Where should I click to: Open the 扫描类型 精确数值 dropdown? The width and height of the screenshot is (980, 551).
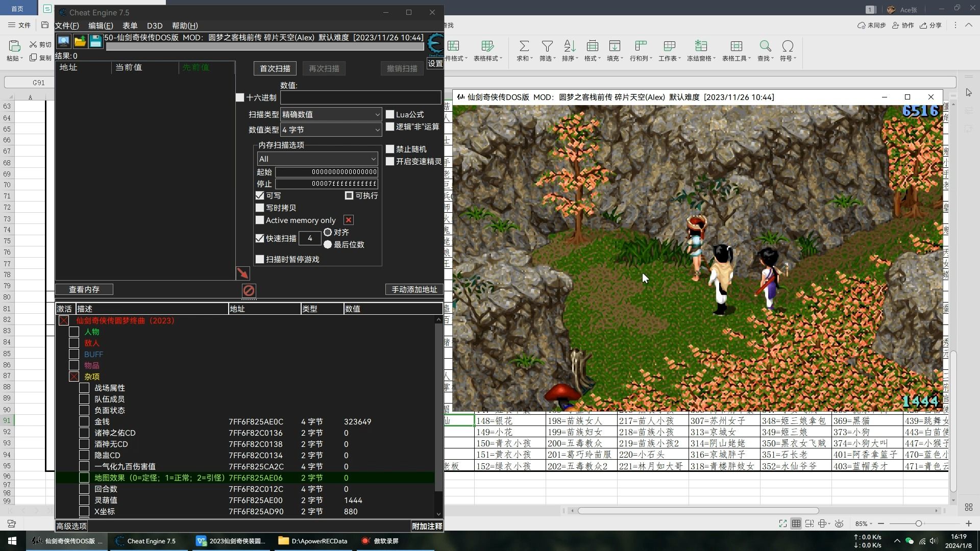(331, 114)
